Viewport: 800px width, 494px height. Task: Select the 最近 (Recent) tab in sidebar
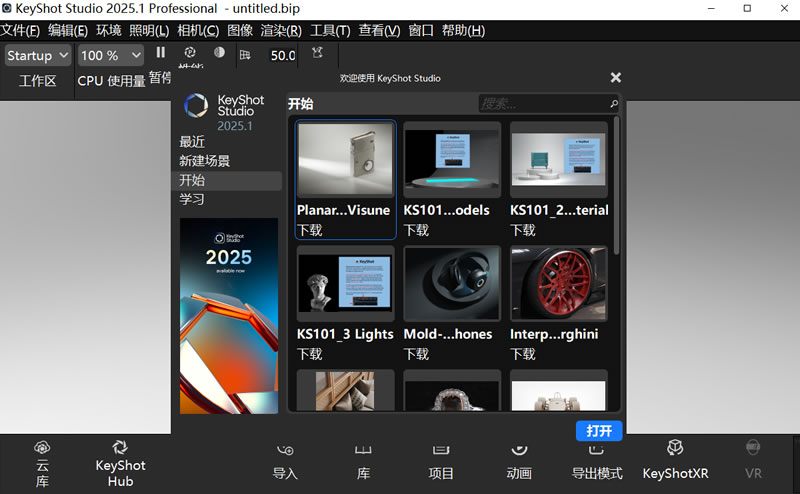point(192,142)
